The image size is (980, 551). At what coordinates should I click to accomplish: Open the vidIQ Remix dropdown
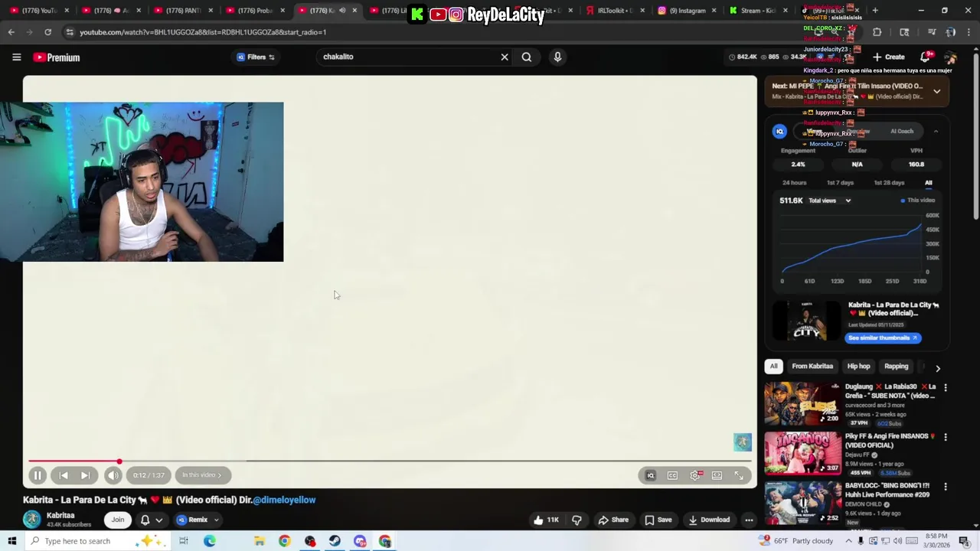coord(198,520)
